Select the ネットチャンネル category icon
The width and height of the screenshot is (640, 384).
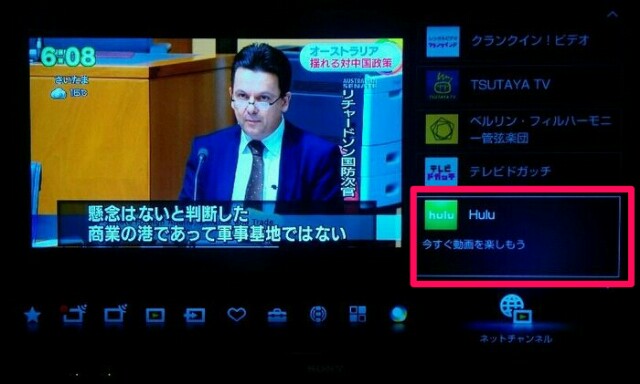coord(516,310)
